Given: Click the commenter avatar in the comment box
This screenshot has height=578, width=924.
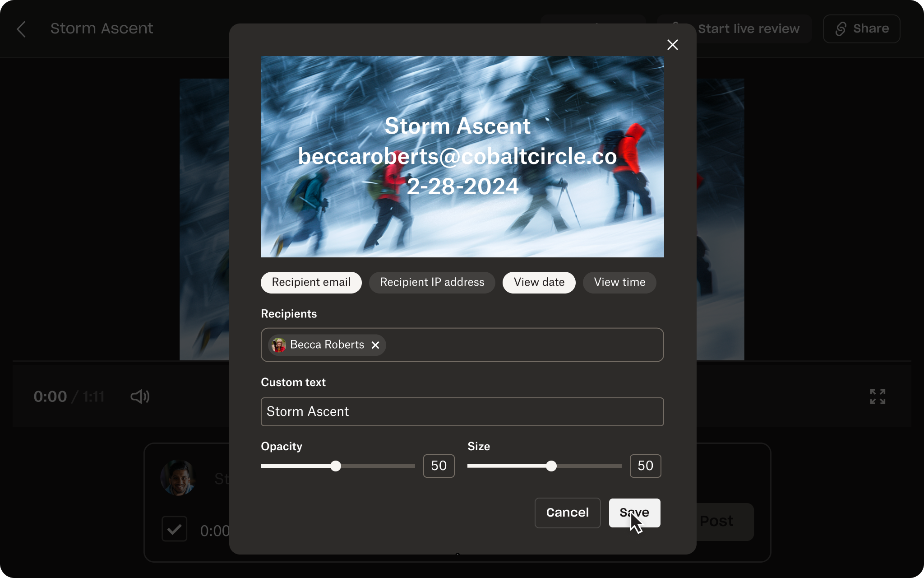Looking at the screenshot, I should [178, 478].
